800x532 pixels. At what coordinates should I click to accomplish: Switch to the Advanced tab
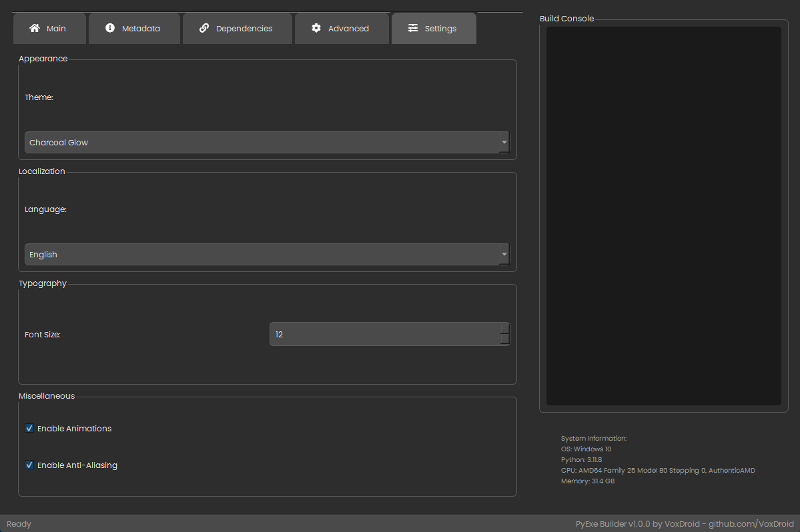[x=342, y=28]
